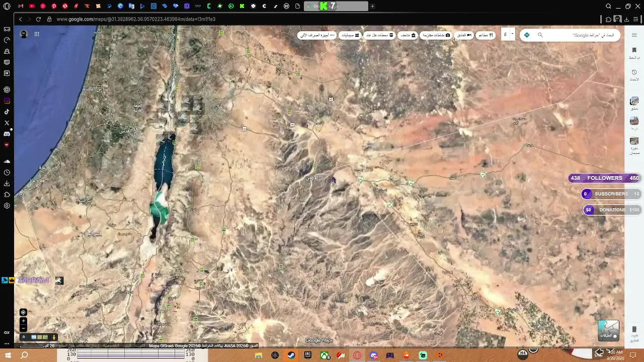644x362 pixels.
Task: Select the ATMs (أجهزة الصراف الآلي) chip
Action: 317,35
